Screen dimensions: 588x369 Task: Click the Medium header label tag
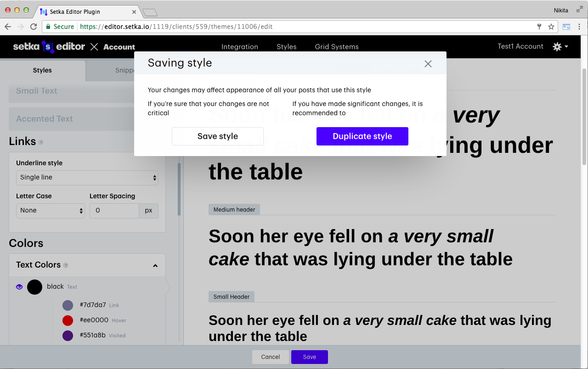(234, 210)
